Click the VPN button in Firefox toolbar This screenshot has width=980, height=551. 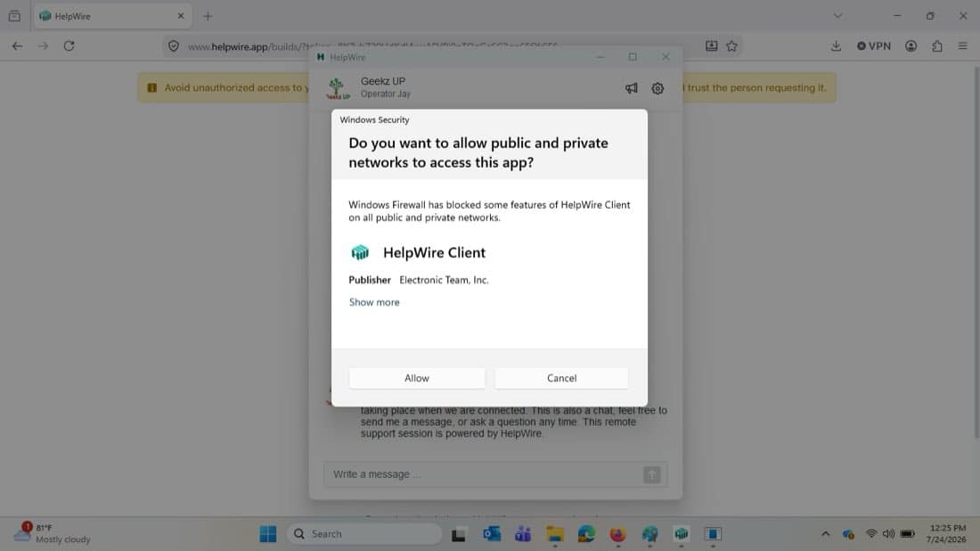click(x=874, y=45)
